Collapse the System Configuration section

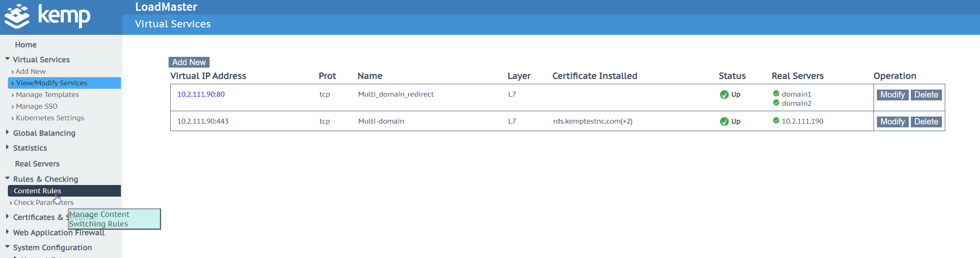click(7, 247)
